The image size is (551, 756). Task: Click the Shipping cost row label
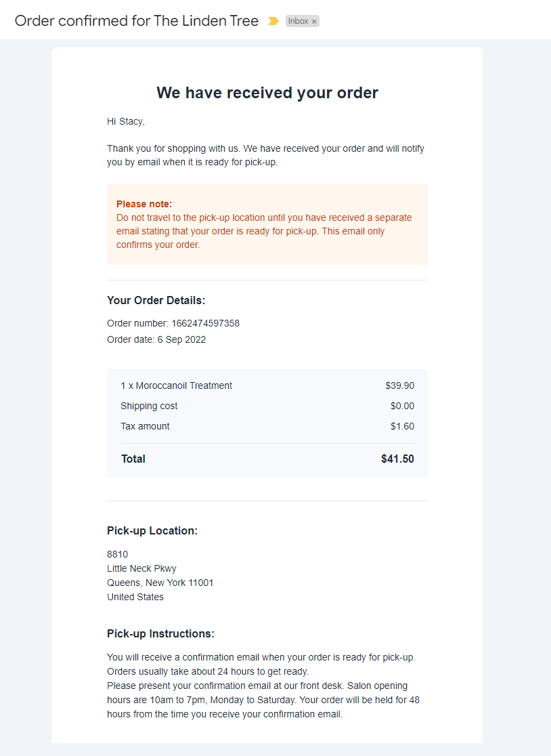click(149, 406)
